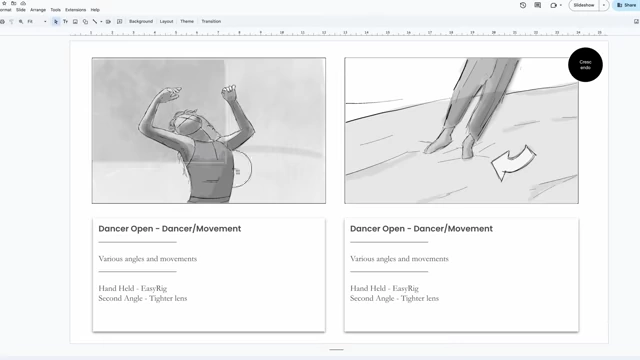Viewport: 640px width, 360px height.
Task: Click the add comment toolbar icon
Action: click(120, 22)
